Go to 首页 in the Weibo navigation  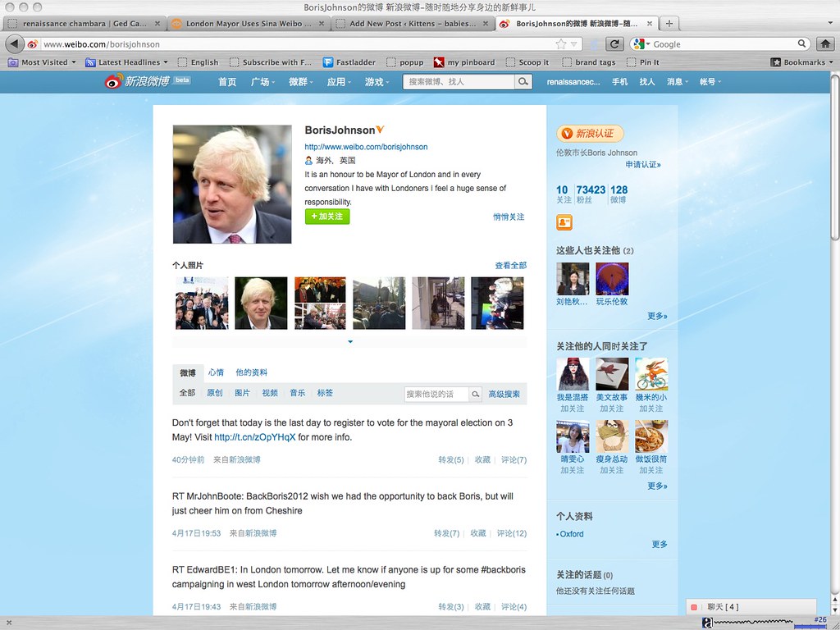click(227, 81)
